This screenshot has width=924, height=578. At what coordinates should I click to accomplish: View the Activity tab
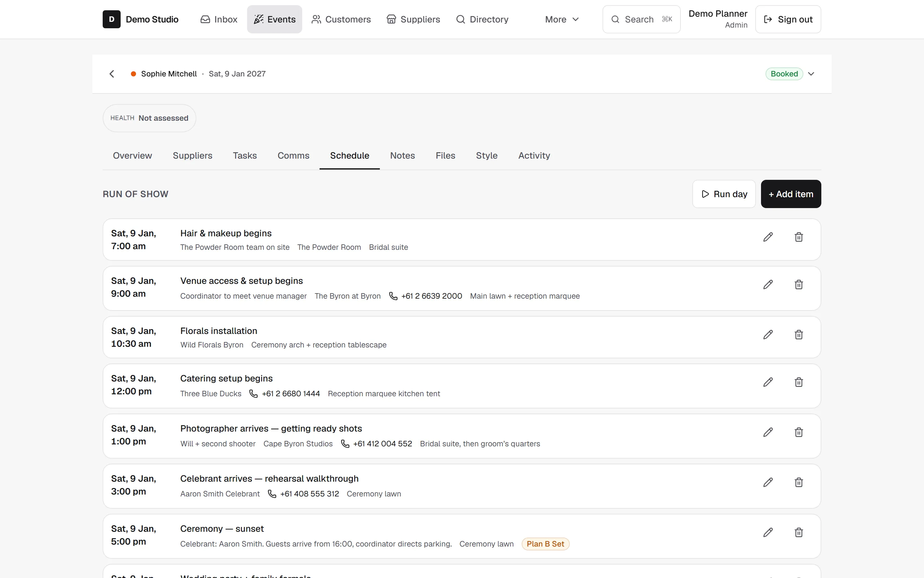[x=534, y=156]
